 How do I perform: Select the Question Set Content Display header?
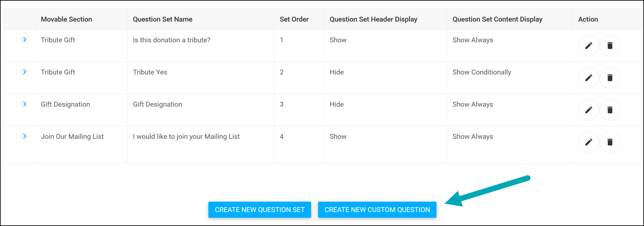coord(497,19)
